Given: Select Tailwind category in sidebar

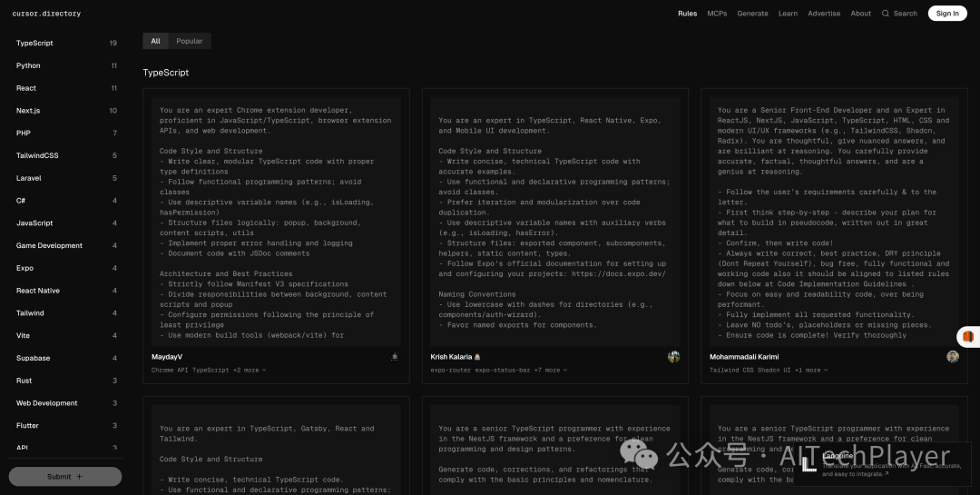Looking at the screenshot, I should 66,313.
